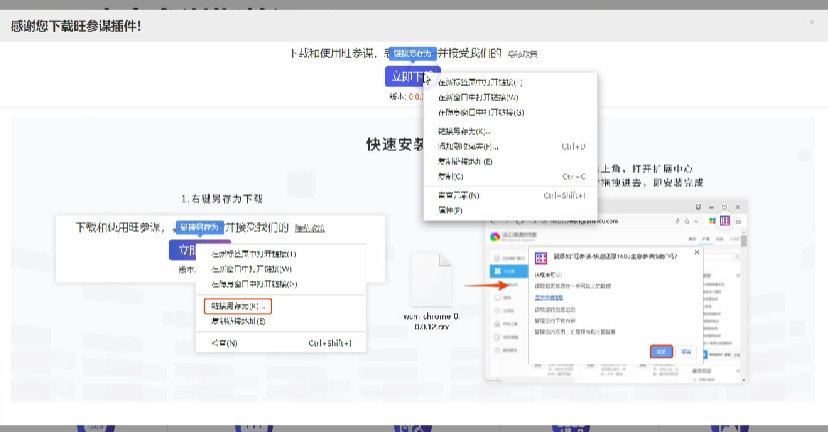Viewport: 828px width, 432px height.
Task: Close the 感谢您下载旺参谋插件 dialog with the X
Action: point(812,22)
